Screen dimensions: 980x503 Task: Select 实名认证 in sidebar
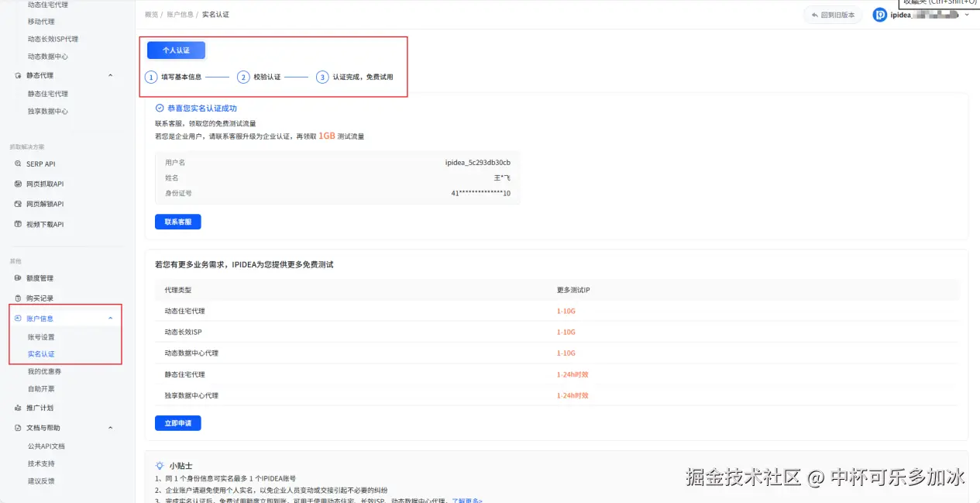41,354
